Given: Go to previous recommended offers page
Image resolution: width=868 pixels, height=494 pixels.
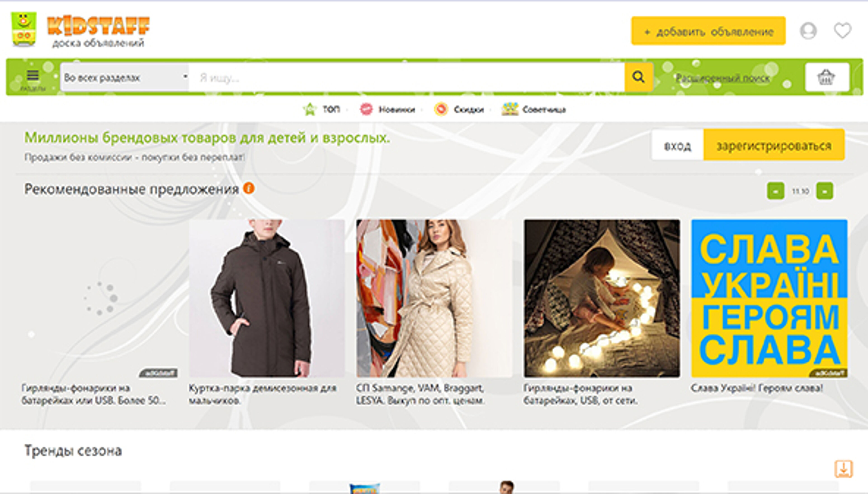Looking at the screenshot, I should (x=775, y=191).
